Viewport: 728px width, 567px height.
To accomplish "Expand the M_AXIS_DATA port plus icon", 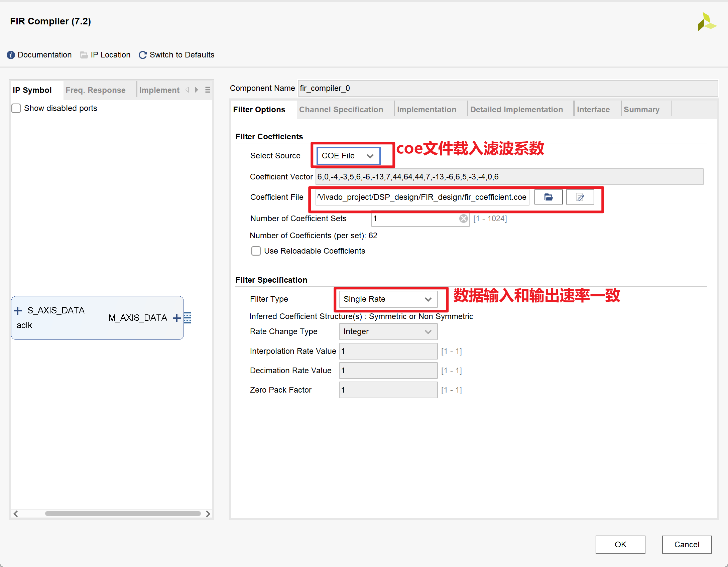I will [x=176, y=318].
